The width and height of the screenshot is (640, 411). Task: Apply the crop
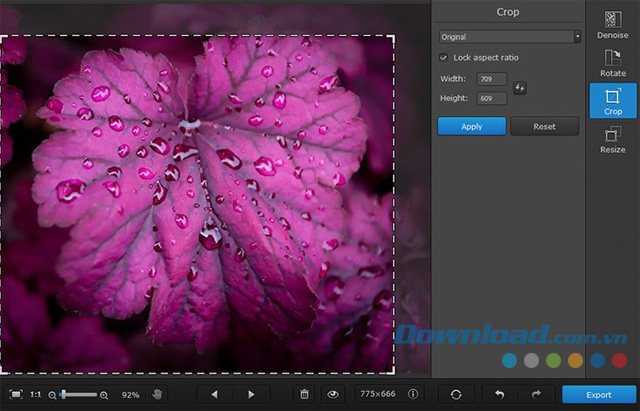point(471,126)
